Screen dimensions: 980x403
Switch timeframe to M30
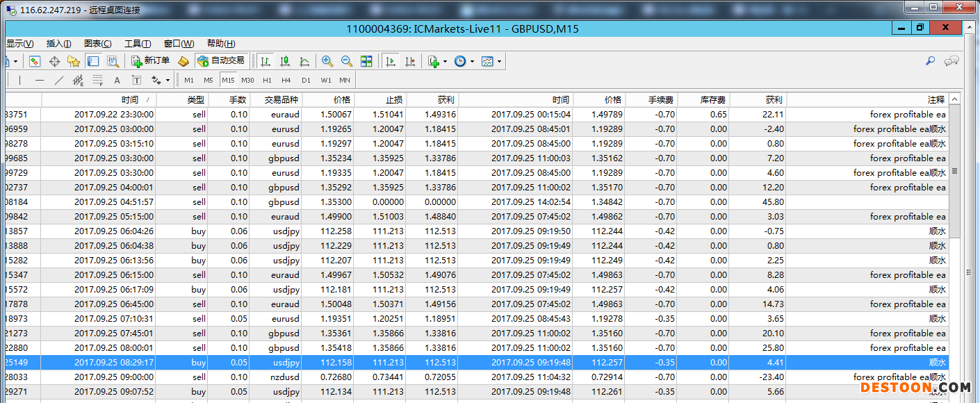(247, 80)
